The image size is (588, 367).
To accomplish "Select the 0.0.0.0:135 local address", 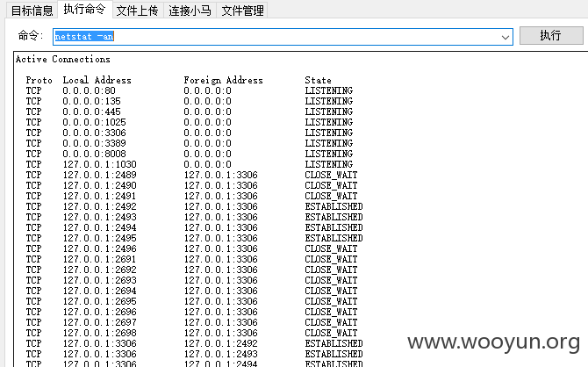I will [x=91, y=101].
